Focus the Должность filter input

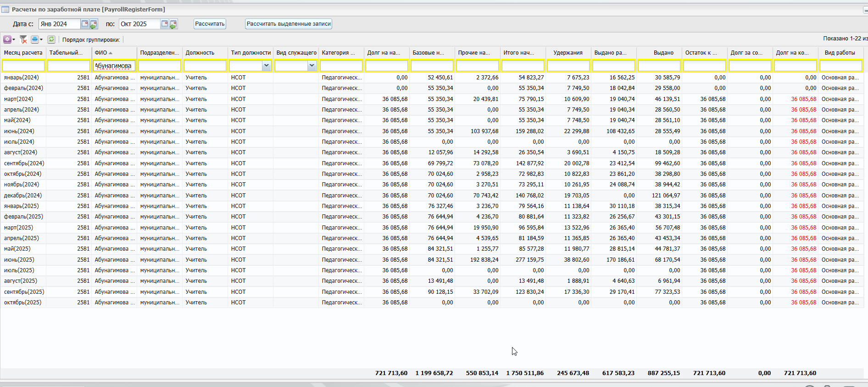click(205, 66)
